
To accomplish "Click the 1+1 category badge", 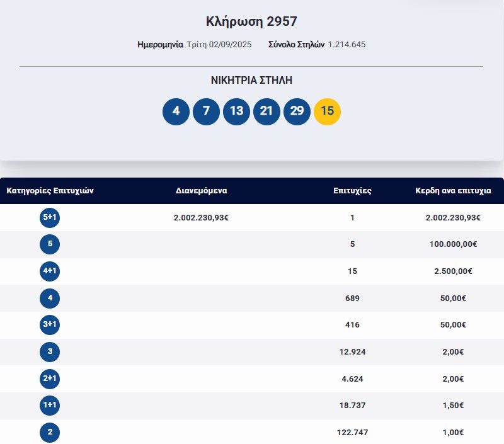I will [50, 406].
